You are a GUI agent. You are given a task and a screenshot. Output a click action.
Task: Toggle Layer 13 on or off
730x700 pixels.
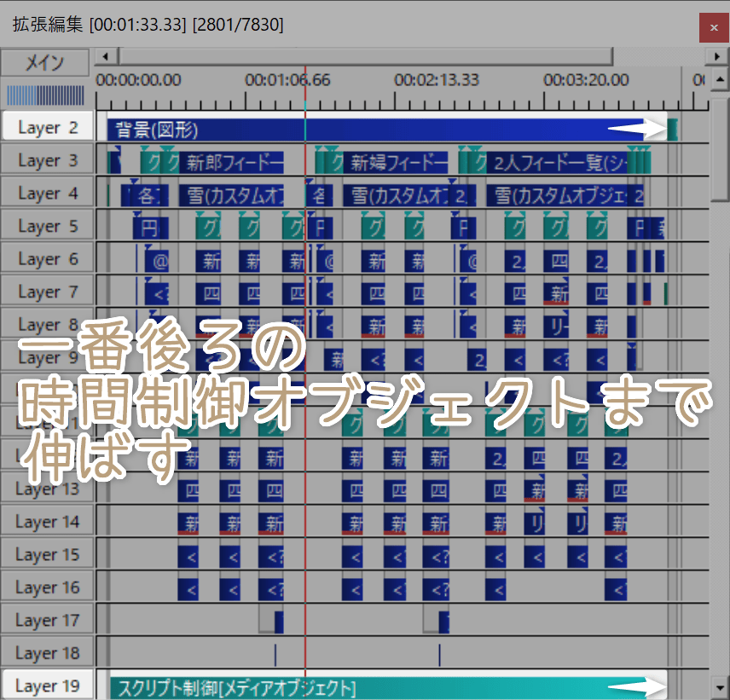tap(47, 489)
